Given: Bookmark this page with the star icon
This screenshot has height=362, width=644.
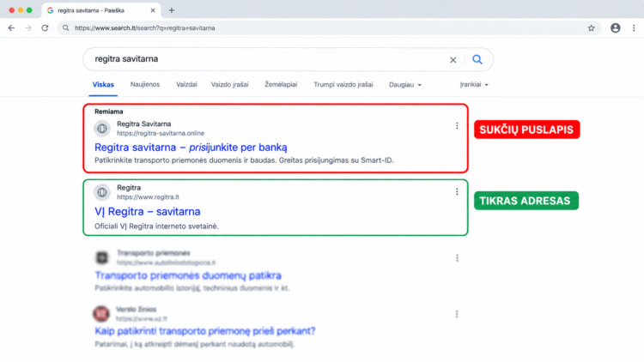Looking at the screenshot, I should [591, 28].
